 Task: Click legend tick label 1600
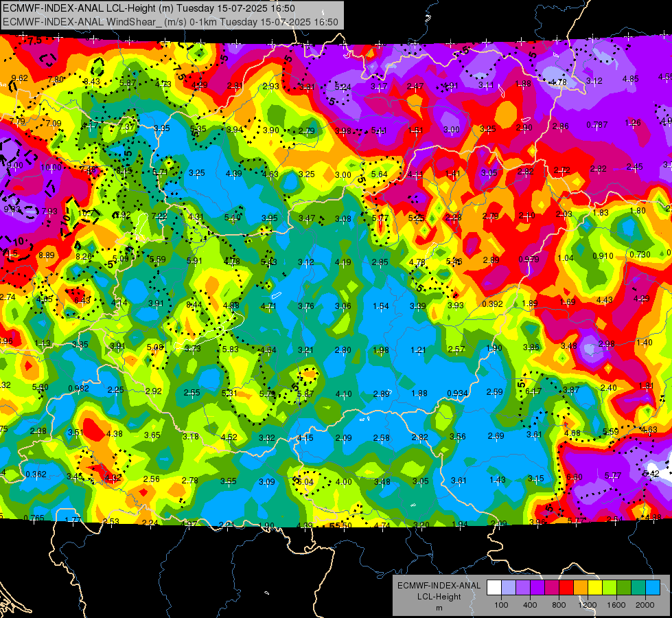tap(616, 605)
